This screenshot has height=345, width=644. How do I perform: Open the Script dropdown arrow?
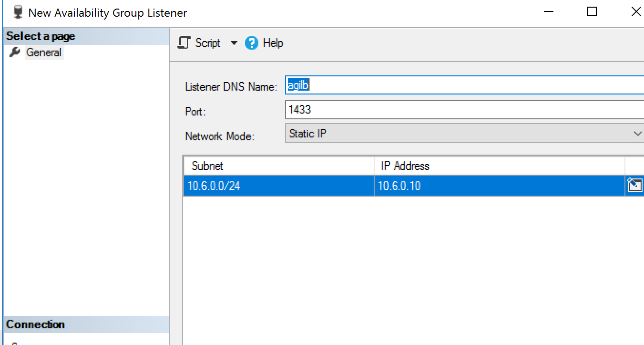pos(234,43)
